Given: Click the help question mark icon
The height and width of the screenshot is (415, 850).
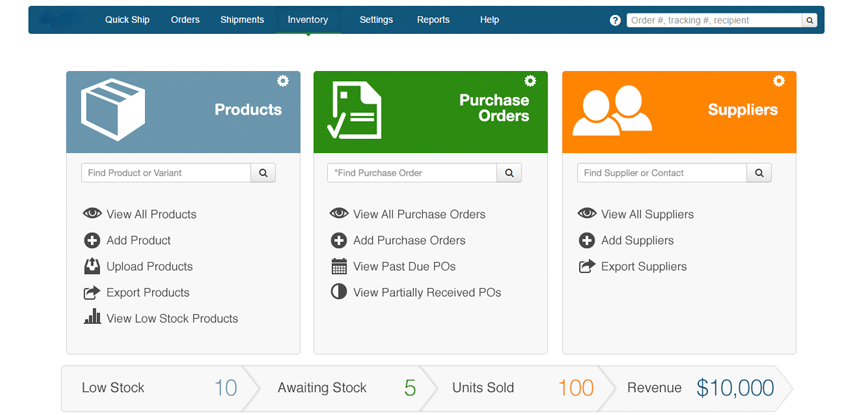Looking at the screenshot, I should [x=615, y=20].
